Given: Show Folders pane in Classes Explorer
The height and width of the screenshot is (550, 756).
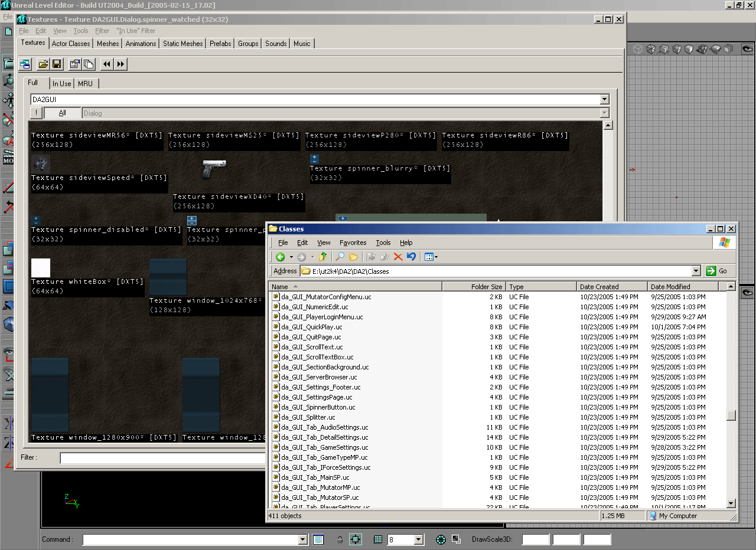Looking at the screenshot, I should point(353,257).
